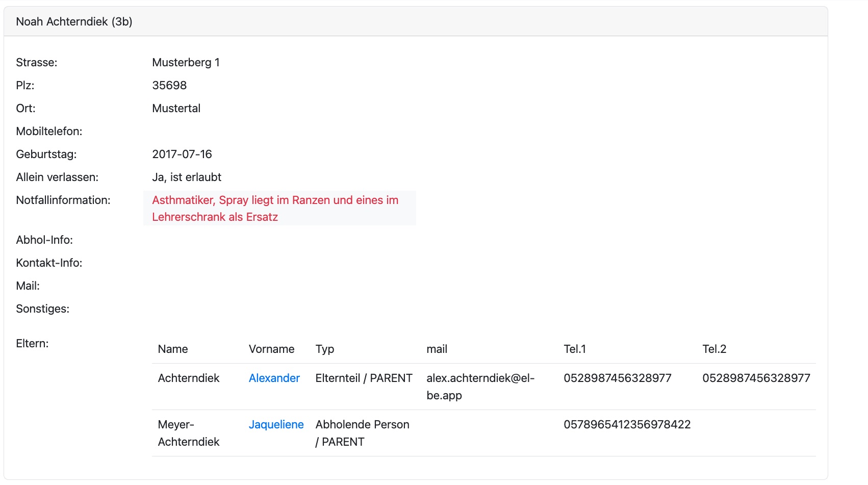Click Alexander's Tel.1 phone number

point(617,378)
